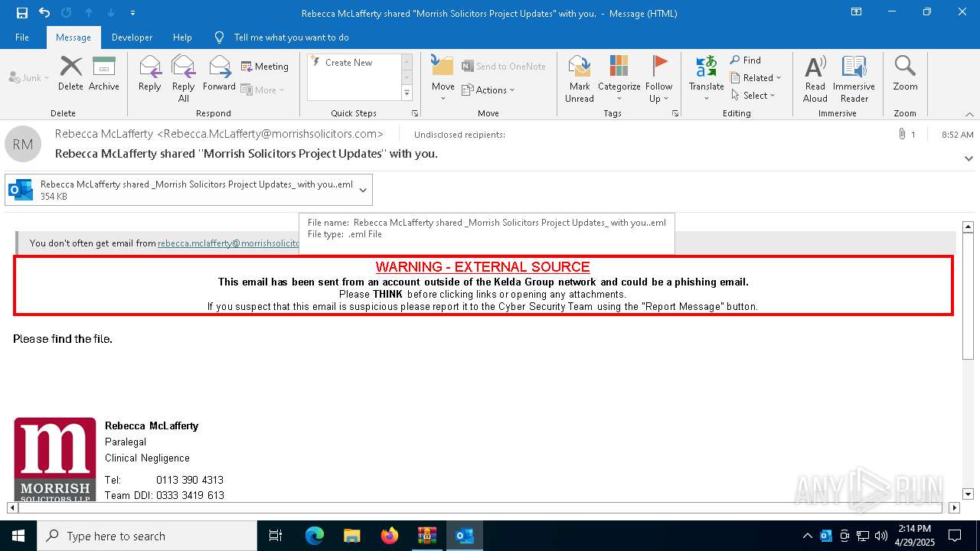980x551 pixels.
Task: Launch Firefox from the taskbar
Action: click(389, 536)
